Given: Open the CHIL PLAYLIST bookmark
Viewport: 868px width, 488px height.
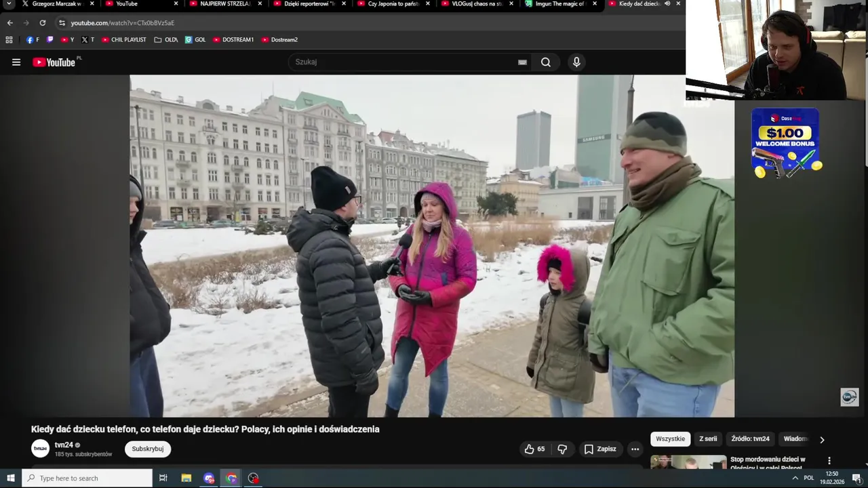Looking at the screenshot, I should coord(124,40).
